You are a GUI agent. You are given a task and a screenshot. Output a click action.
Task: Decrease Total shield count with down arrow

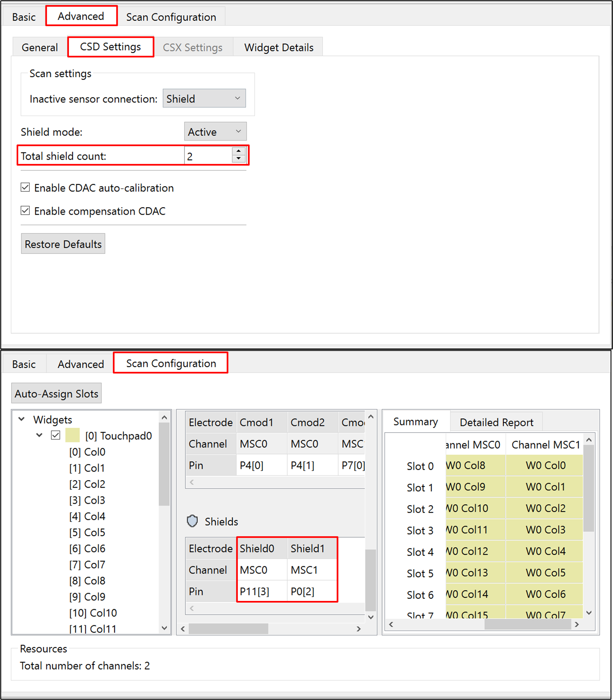coord(239,158)
